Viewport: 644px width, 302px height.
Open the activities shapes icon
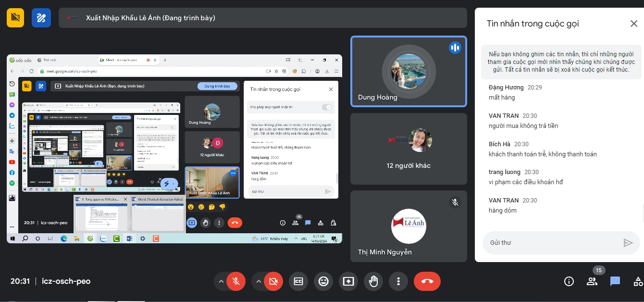coord(638,281)
